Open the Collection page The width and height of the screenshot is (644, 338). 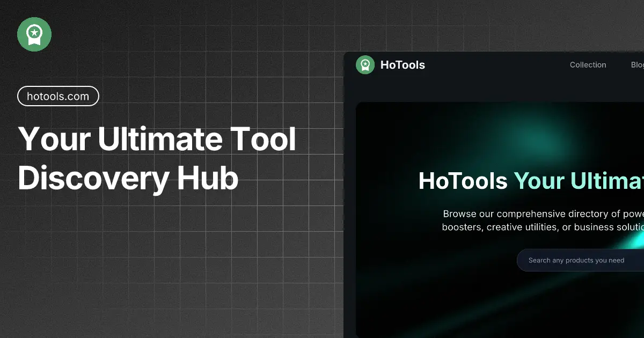[588, 65]
